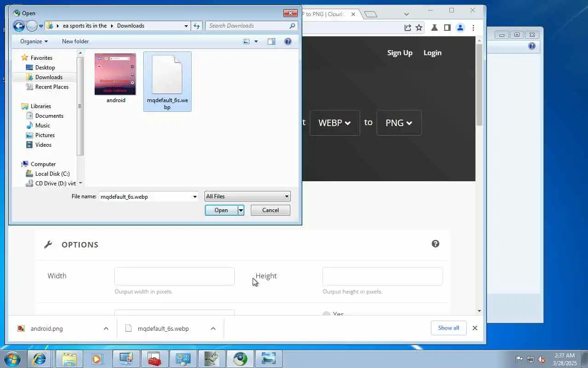Viewport: 588px width, 368px height.
Task: Refresh the Downloads folder listing
Action: click(197, 26)
